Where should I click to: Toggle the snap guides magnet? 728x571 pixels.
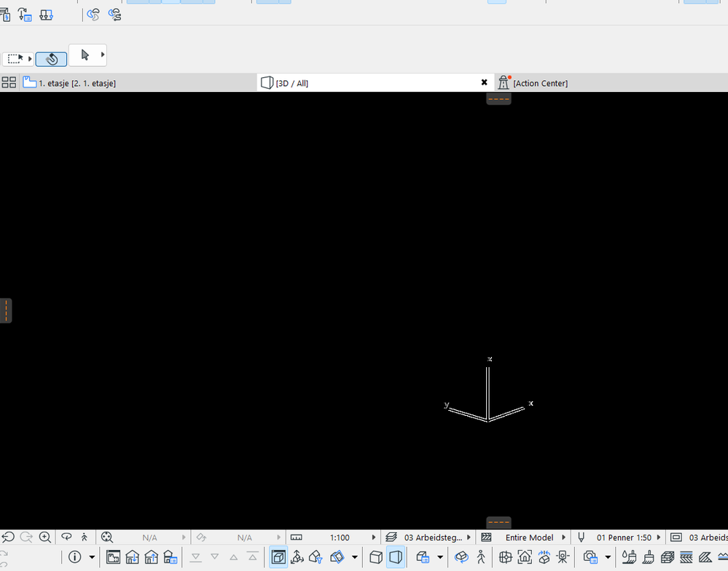51,59
